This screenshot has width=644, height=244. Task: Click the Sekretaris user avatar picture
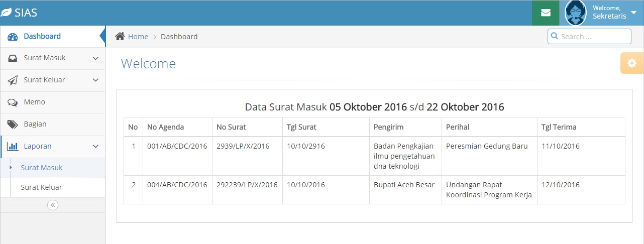pos(576,13)
